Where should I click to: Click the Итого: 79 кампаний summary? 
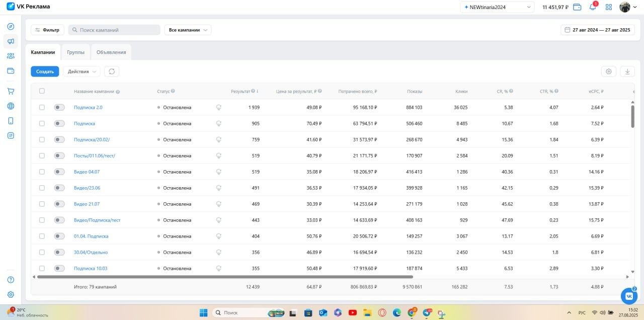pyautogui.click(x=95, y=287)
